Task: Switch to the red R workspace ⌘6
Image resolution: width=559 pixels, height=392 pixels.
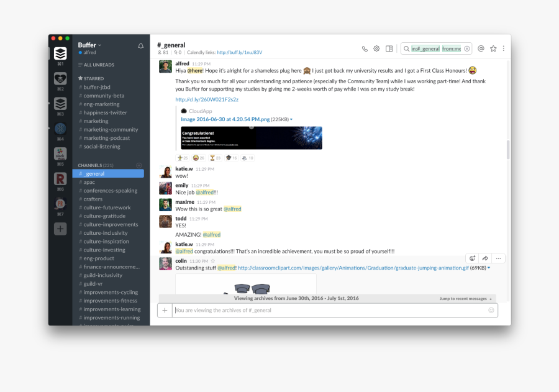Action: tap(60, 179)
